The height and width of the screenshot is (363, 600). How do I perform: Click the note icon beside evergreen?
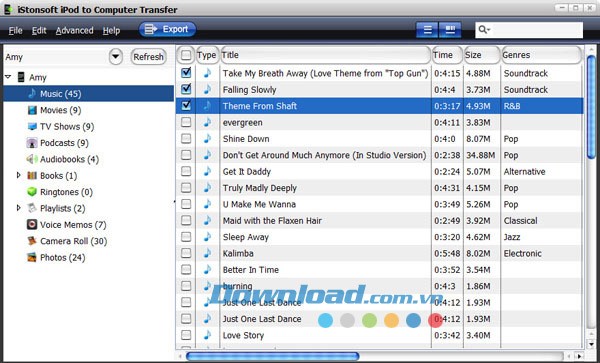click(x=207, y=122)
